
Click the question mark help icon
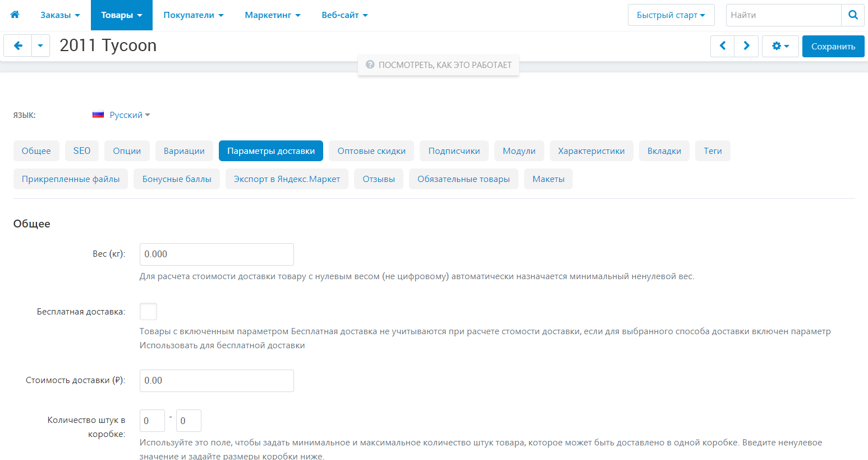point(370,65)
